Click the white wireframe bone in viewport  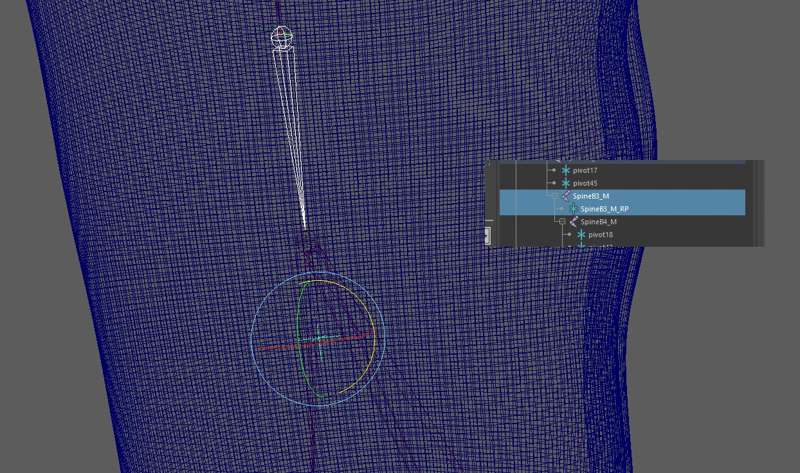pyautogui.click(x=294, y=130)
